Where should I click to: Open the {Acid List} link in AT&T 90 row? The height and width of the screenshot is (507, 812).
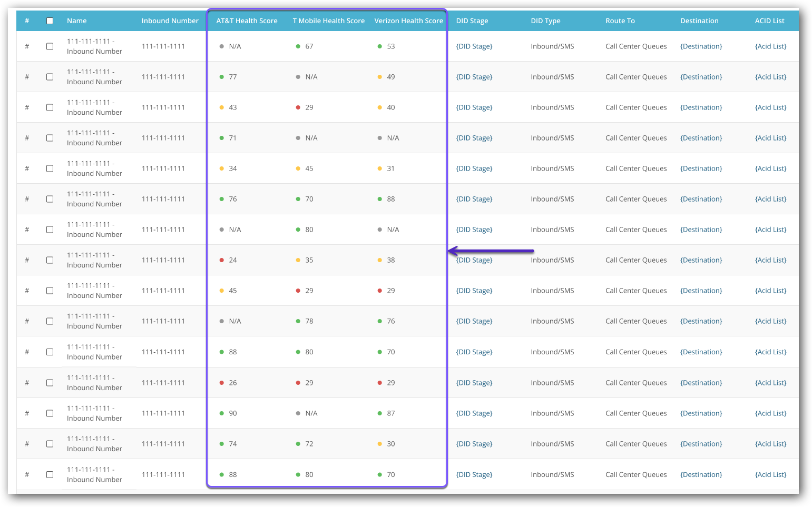point(770,413)
